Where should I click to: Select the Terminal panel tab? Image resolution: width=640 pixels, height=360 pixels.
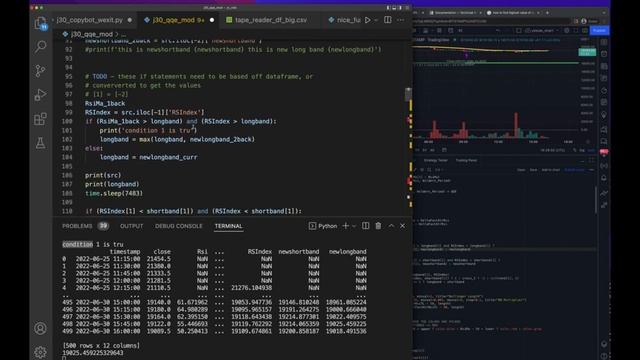(228, 226)
